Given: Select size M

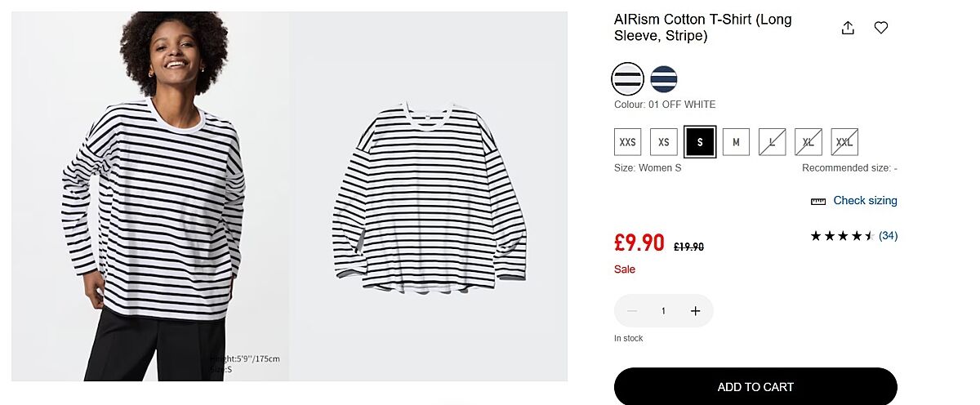Looking at the screenshot, I should click(736, 142).
